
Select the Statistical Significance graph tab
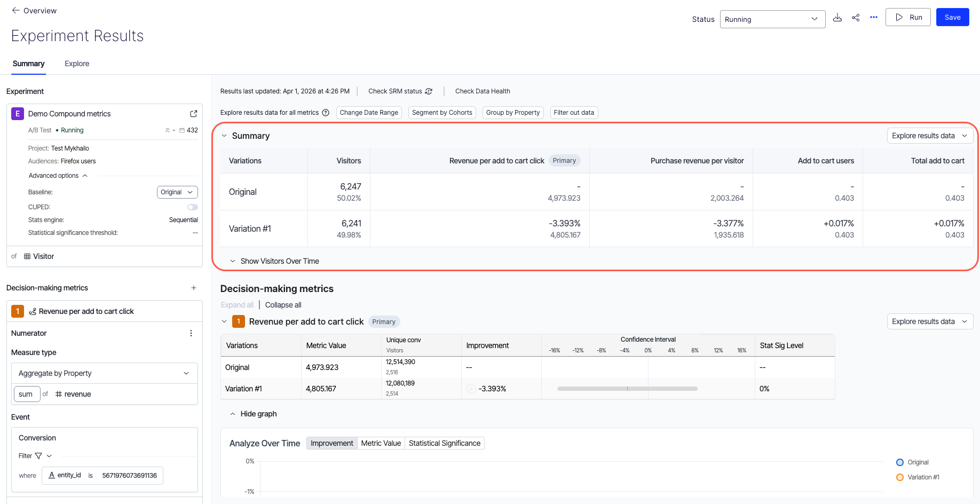click(444, 443)
